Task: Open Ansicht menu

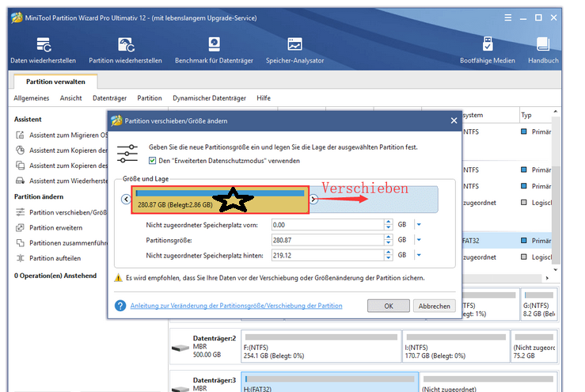Action: click(x=71, y=98)
